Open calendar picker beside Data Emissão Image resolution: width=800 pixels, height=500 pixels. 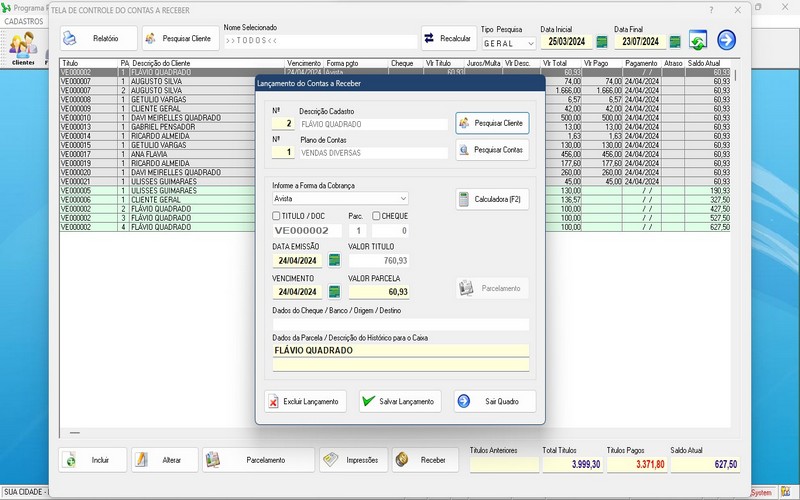tap(334, 261)
